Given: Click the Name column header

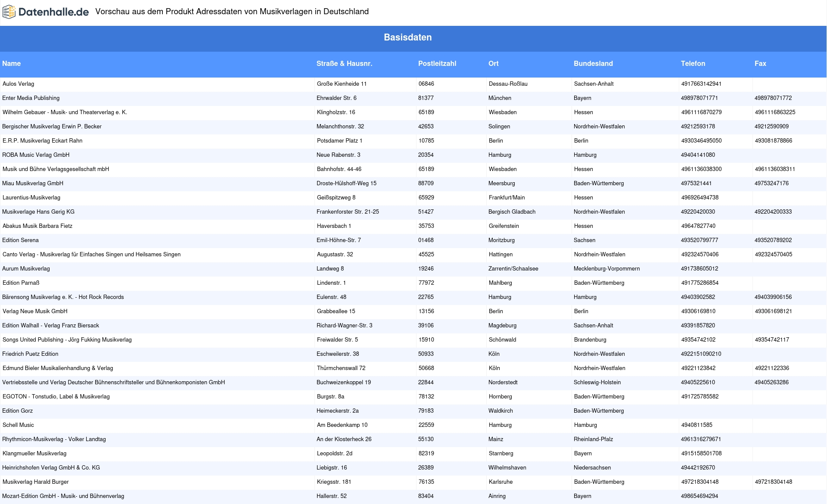Looking at the screenshot, I should tap(11, 63).
